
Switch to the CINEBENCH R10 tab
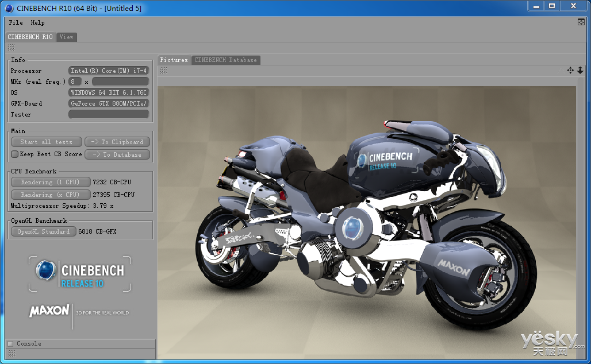30,37
